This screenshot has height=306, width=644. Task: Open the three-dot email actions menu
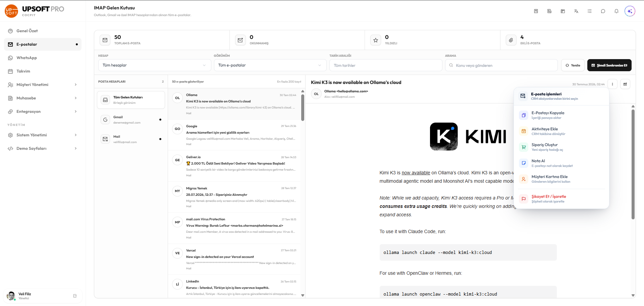pyautogui.click(x=612, y=84)
